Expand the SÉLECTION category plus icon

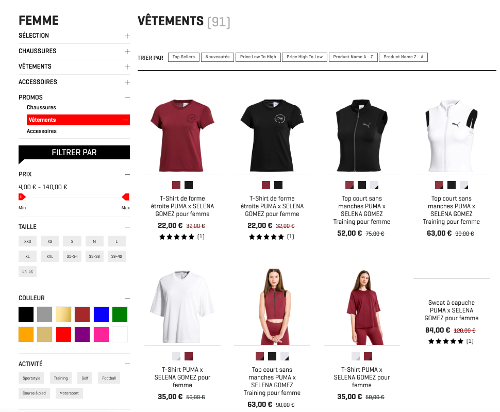point(127,36)
